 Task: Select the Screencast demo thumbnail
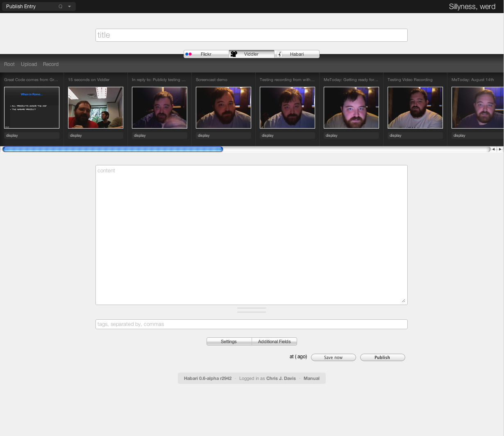[x=223, y=108]
